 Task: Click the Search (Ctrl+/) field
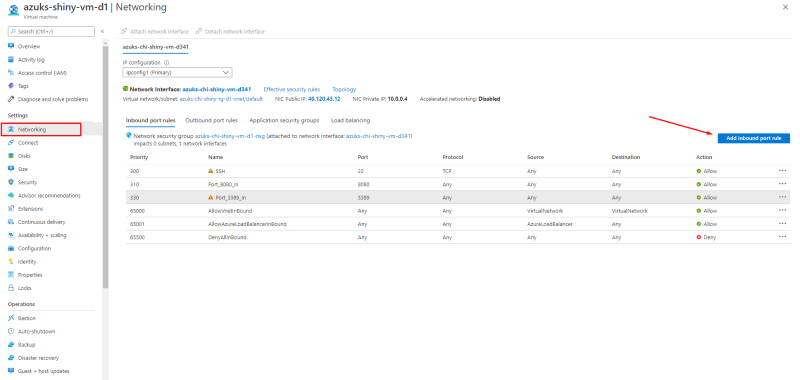click(51, 32)
